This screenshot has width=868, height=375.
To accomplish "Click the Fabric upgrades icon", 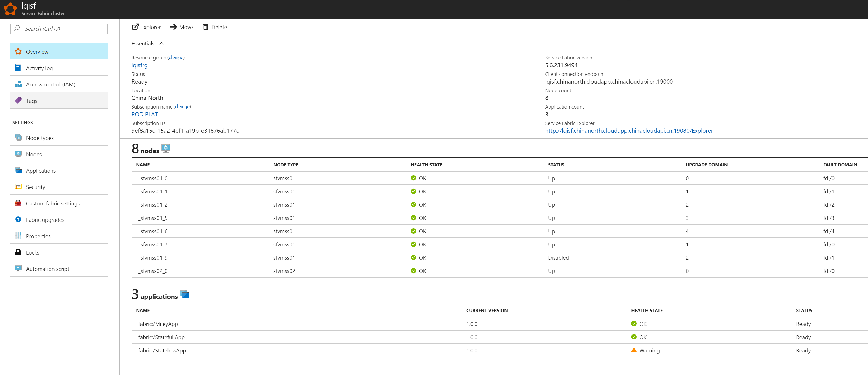I will 18,219.
